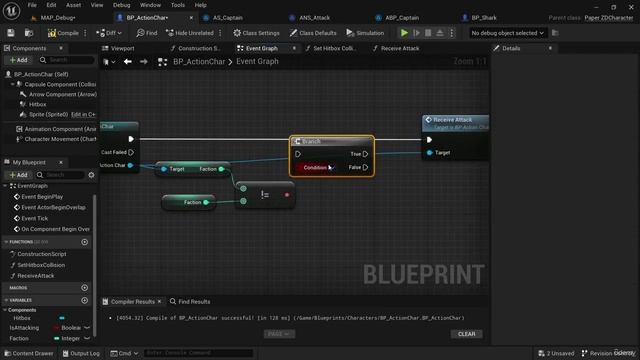Viewport: 640px width, 360px height.
Task: Click the Stop playback button
Action: click(428, 33)
